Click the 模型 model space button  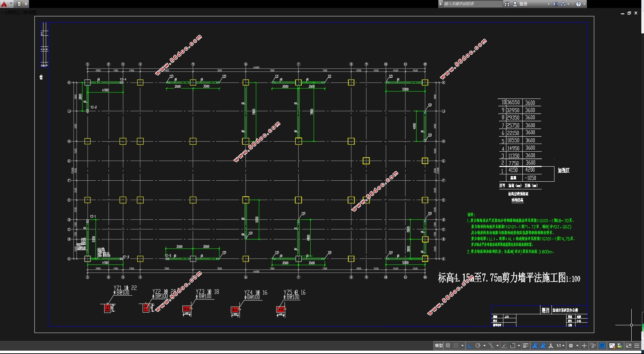click(439, 346)
